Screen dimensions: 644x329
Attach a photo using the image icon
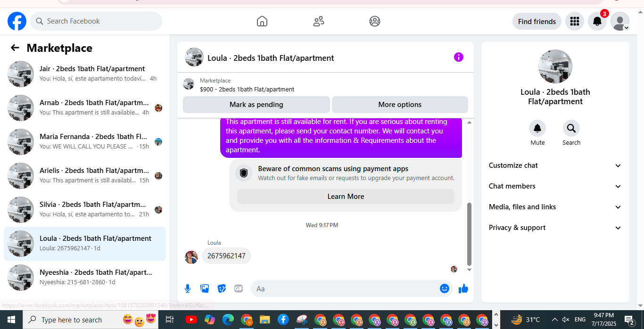pos(205,288)
